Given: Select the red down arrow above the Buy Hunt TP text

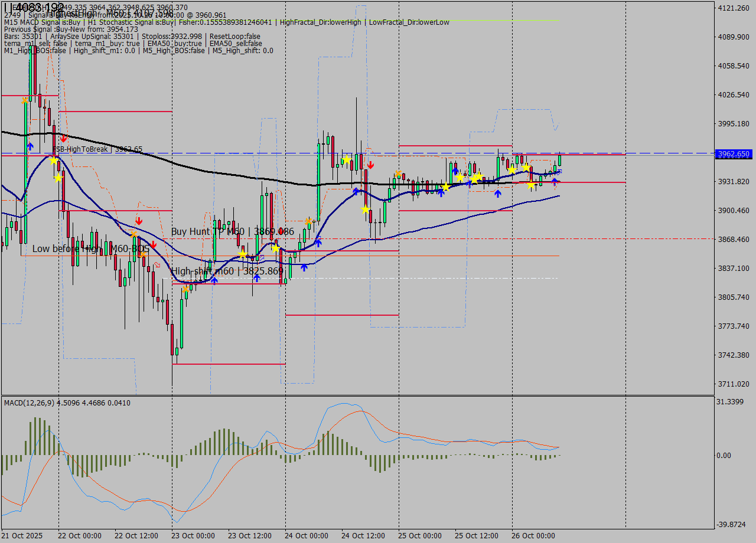Looking at the screenshot, I should (139, 220).
